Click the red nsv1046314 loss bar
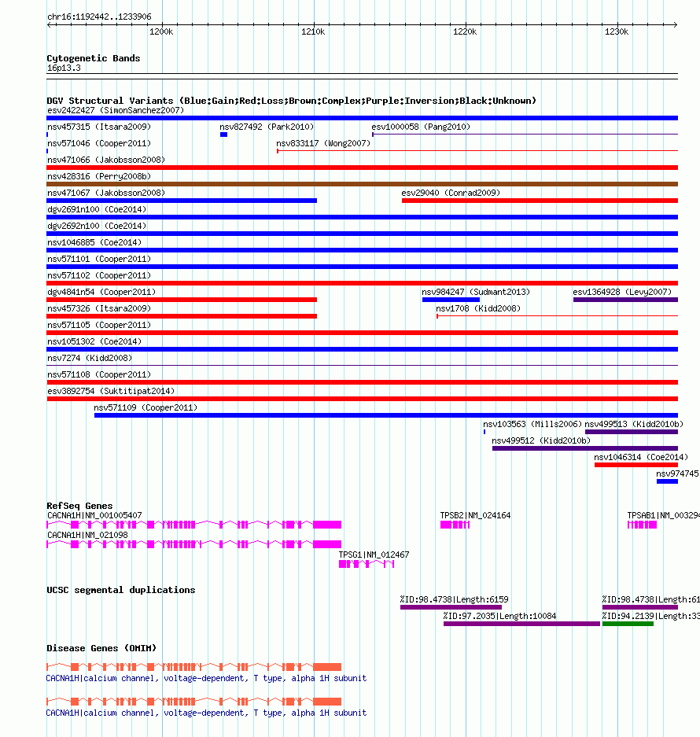Viewport: 700px width, 737px height. pos(636,465)
